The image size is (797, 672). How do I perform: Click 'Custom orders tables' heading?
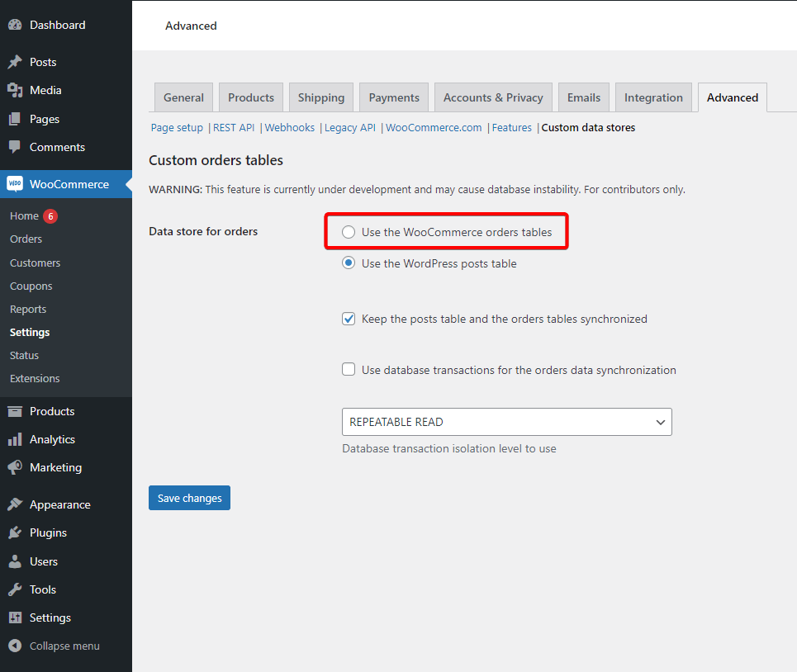click(x=216, y=160)
